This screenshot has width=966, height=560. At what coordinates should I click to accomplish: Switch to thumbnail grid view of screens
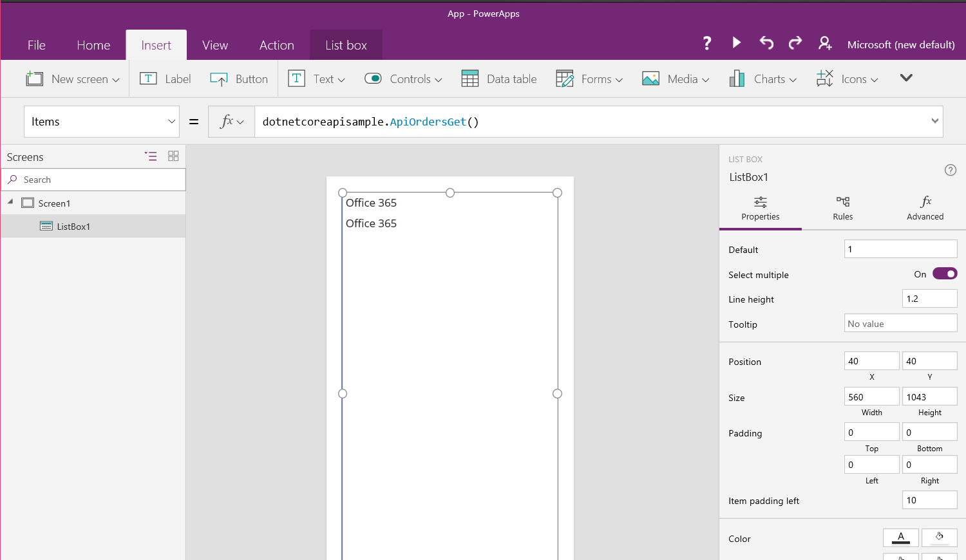(173, 156)
